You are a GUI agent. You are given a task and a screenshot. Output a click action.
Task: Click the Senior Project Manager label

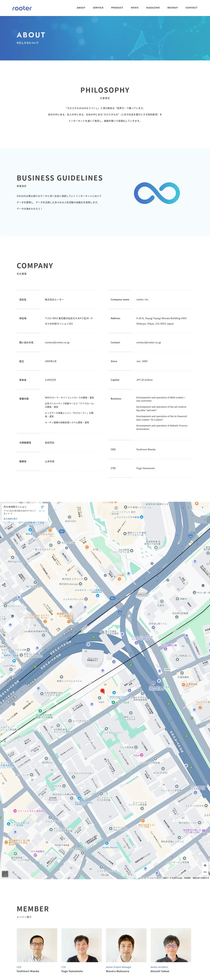(x=119, y=967)
